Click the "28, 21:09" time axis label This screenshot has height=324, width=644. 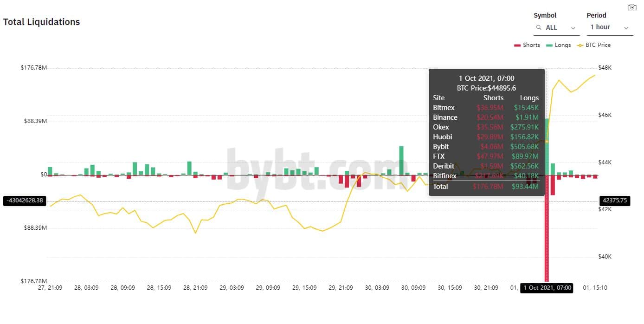coord(195,288)
